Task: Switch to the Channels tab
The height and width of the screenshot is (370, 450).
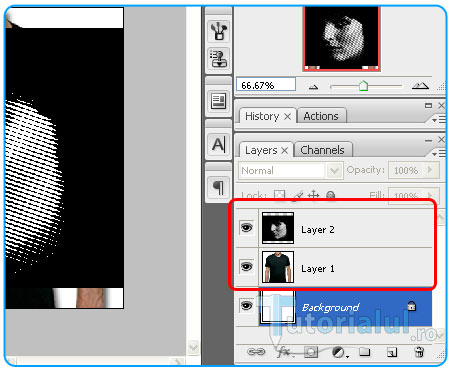Action: point(322,150)
